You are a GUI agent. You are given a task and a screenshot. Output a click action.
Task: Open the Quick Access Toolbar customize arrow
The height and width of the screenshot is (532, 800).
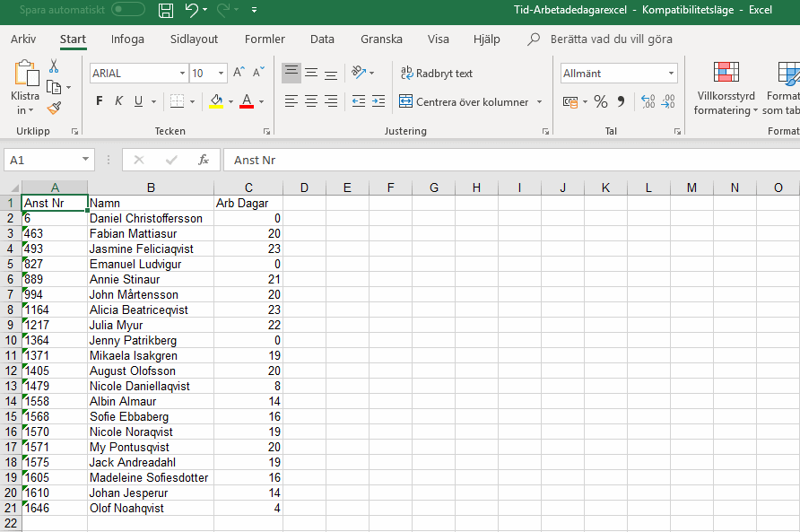(x=254, y=10)
